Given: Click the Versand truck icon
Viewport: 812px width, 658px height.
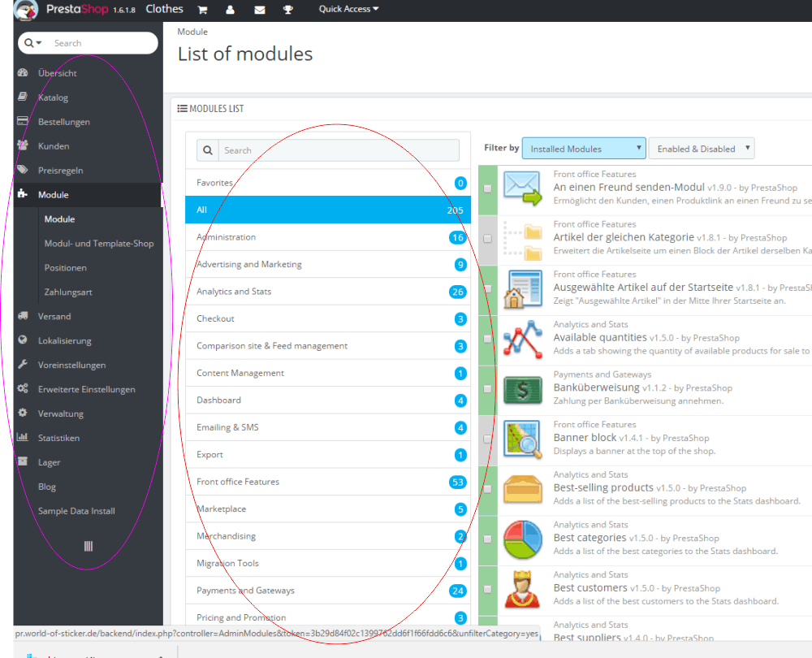Looking at the screenshot, I should pos(23,316).
